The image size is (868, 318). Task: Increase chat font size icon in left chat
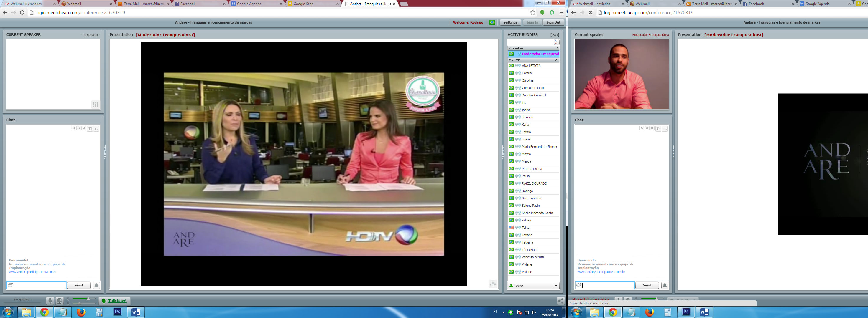(90, 129)
